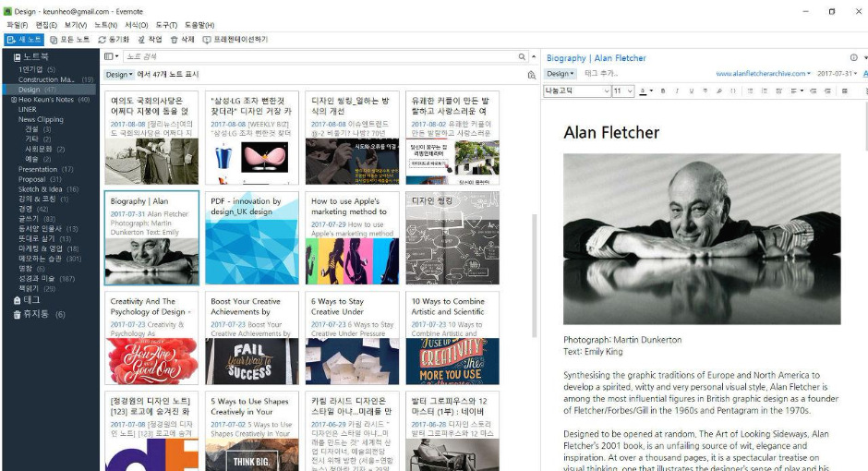
Task: Click the 태그 추가 add tag field
Action: pos(601,74)
